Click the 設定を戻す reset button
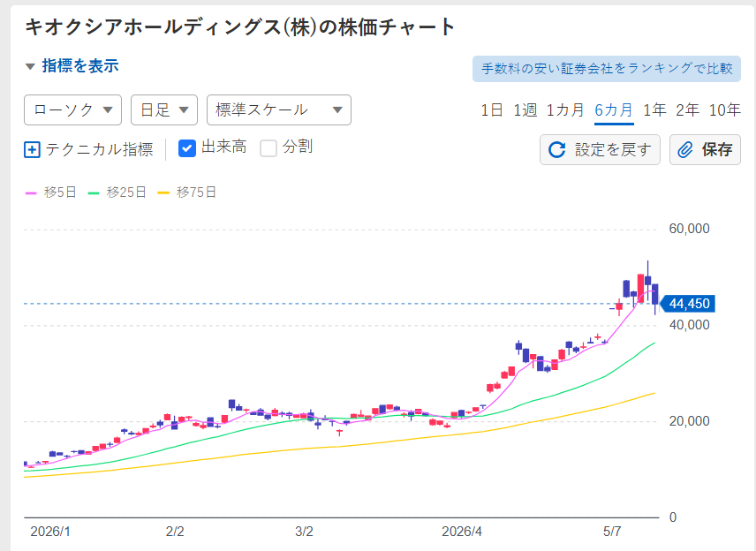Viewport: 756px width, 551px height. pyautogui.click(x=600, y=150)
